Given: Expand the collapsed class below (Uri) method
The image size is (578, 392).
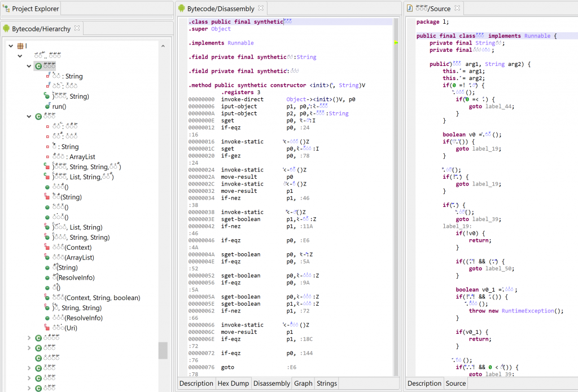Looking at the screenshot, I should (x=29, y=338).
